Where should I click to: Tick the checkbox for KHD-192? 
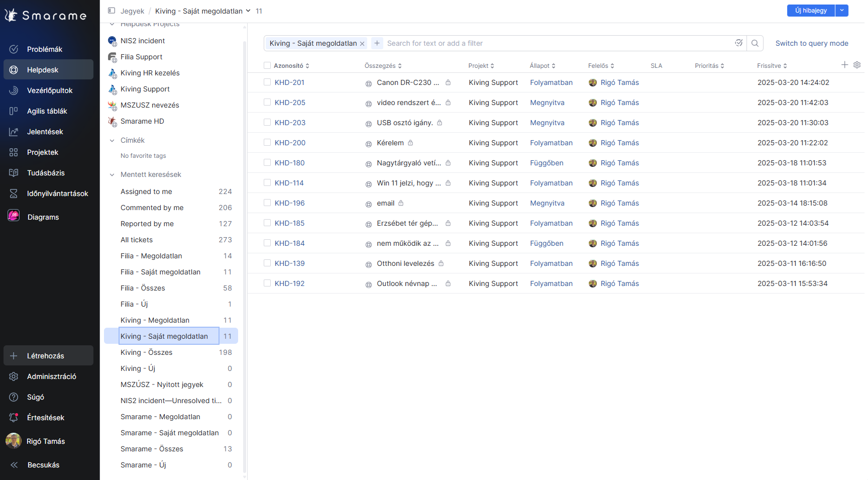267,283
